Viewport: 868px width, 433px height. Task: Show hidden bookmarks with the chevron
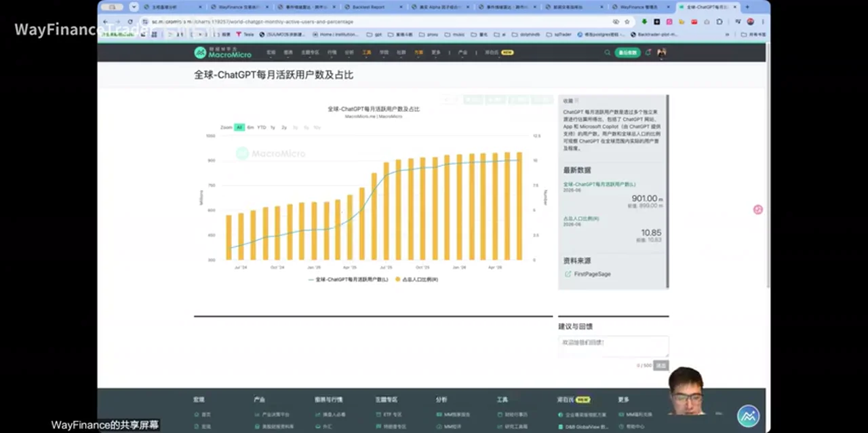point(727,34)
